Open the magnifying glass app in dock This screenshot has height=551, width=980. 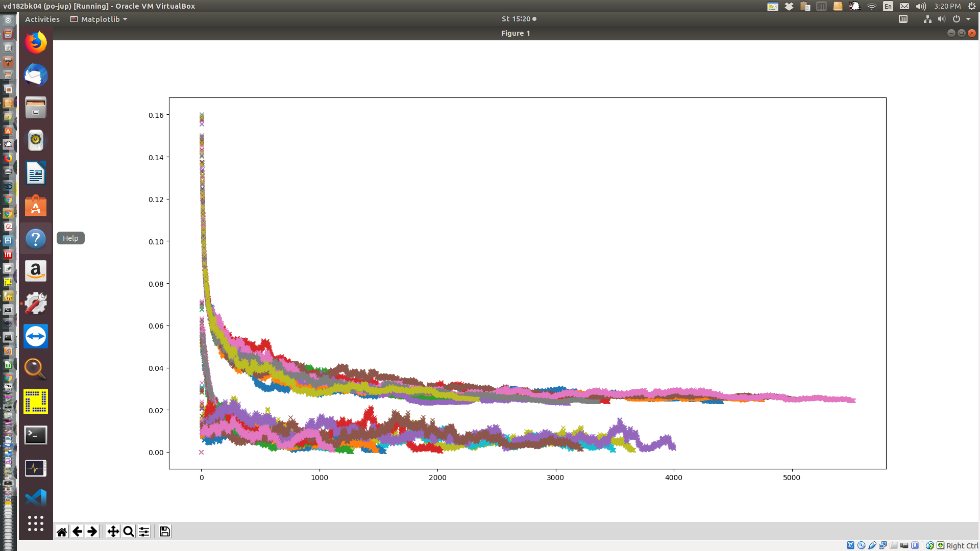tap(36, 369)
